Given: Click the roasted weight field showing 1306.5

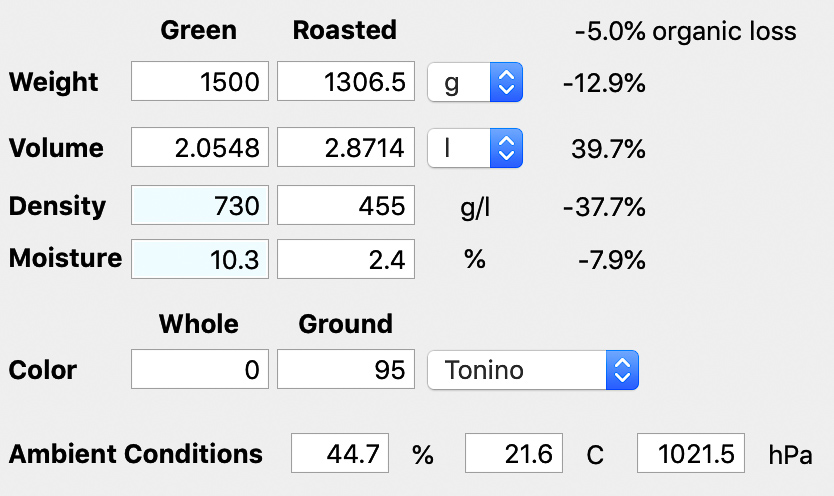Looking at the screenshot, I should pyautogui.click(x=346, y=81).
